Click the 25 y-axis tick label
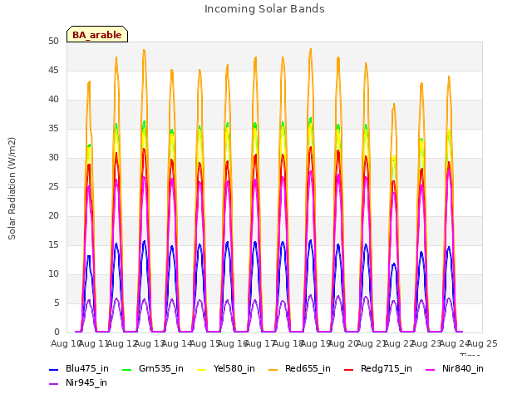 tap(53, 186)
